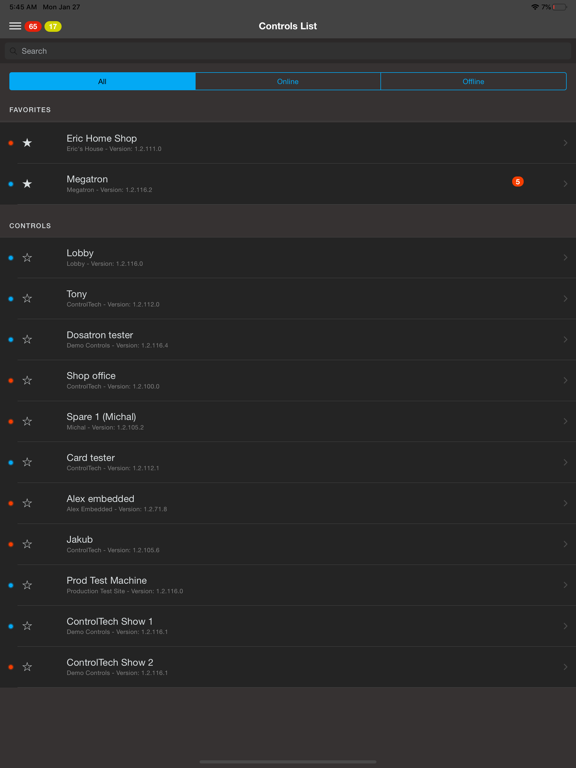Favorite Lobby with its star
Screen dimensions: 576x768
[x=27, y=258]
